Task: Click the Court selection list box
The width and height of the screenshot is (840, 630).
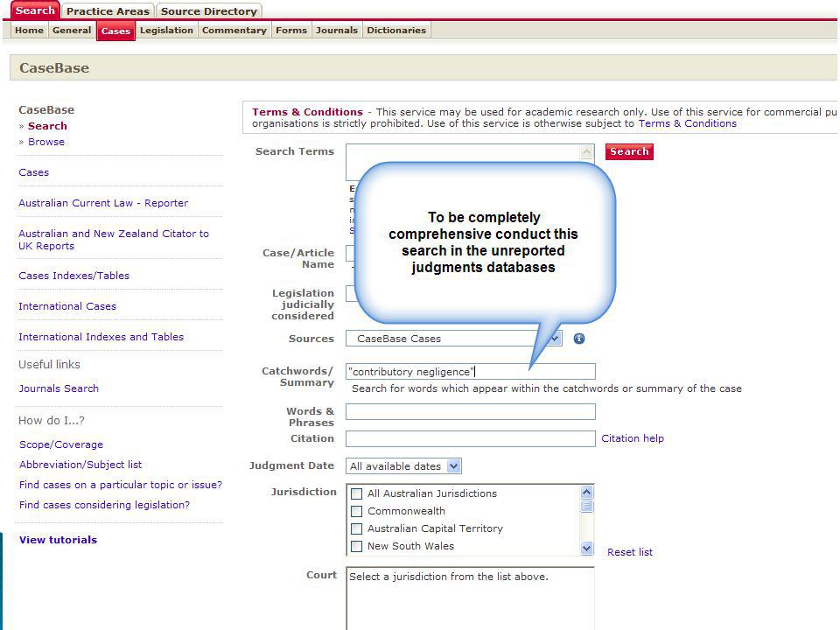Action: pyautogui.click(x=471, y=598)
